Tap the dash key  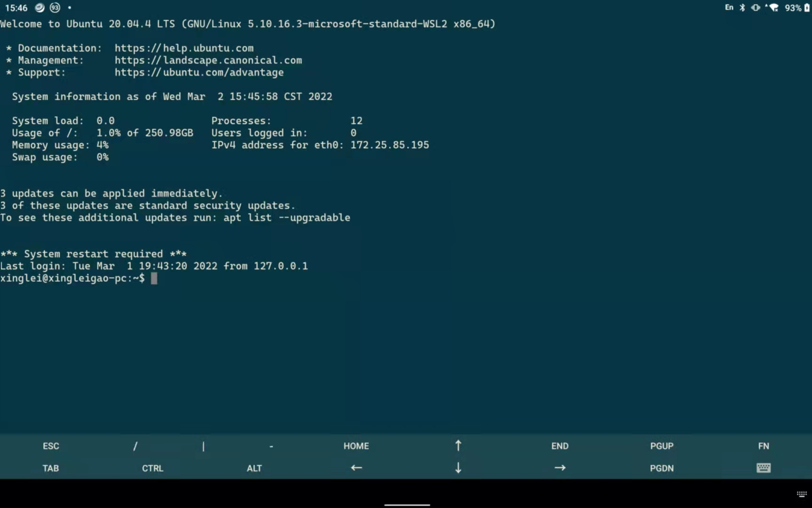tap(271, 446)
